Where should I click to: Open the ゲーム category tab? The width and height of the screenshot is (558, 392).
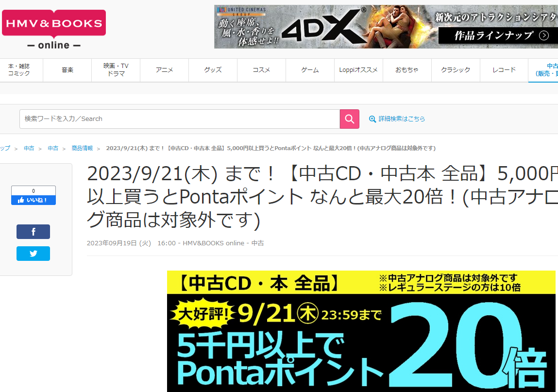tap(310, 70)
